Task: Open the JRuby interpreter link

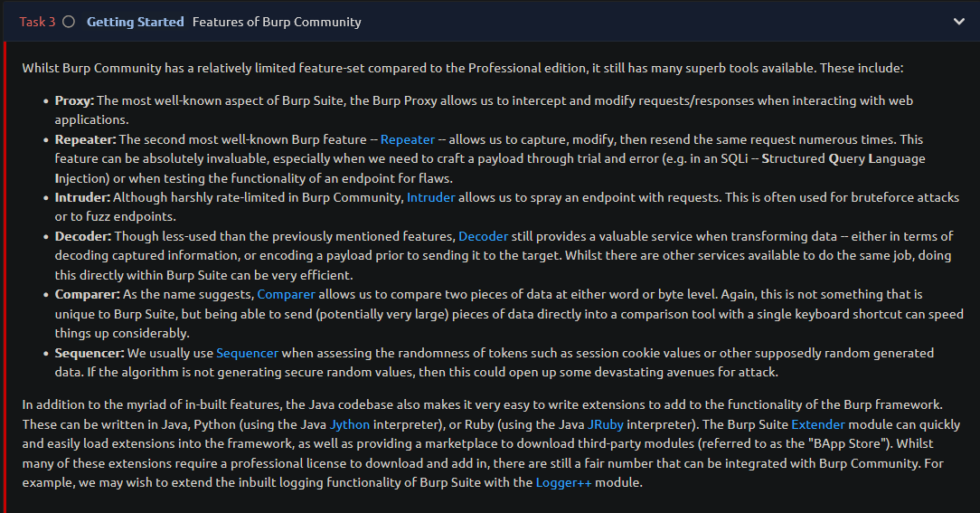Action: point(606,425)
